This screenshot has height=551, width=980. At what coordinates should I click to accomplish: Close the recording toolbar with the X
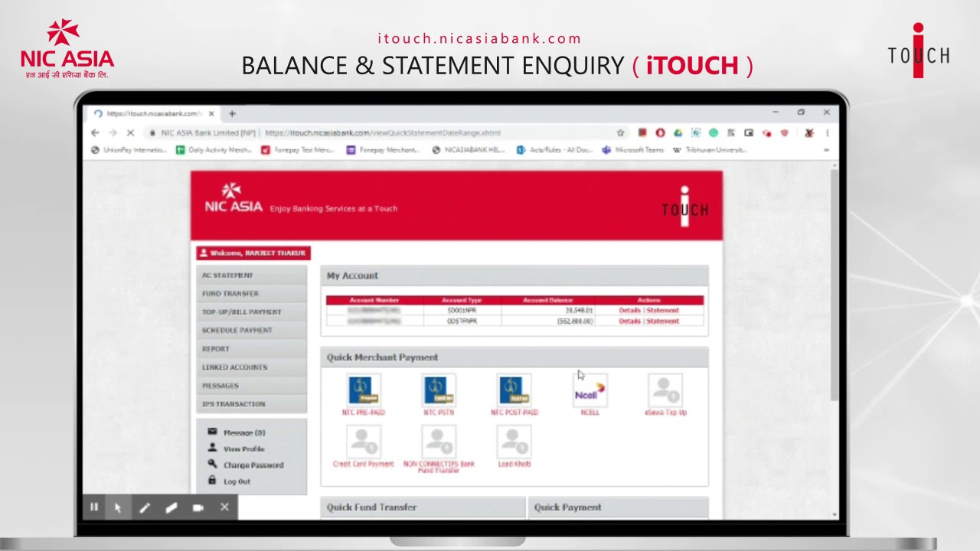(x=224, y=507)
